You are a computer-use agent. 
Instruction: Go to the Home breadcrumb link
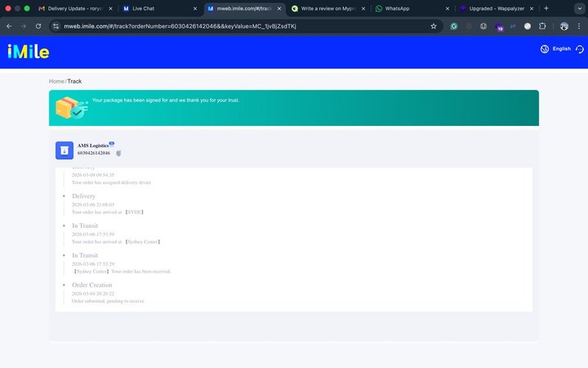[56, 81]
